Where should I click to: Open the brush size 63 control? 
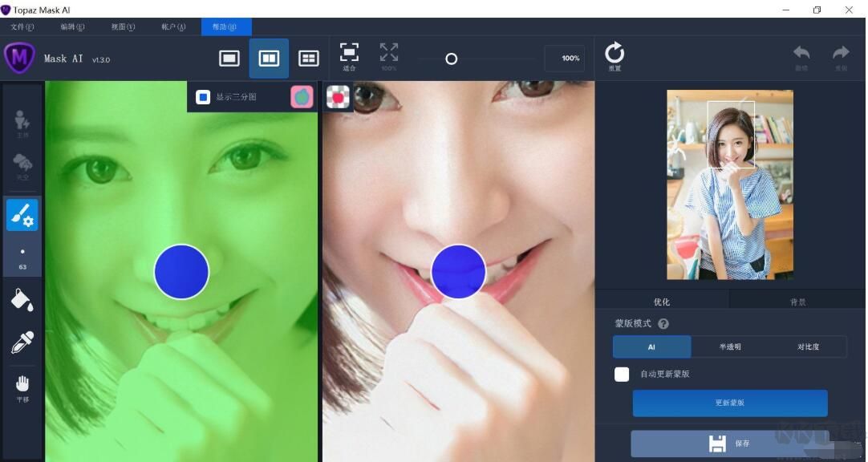click(22, 258)
